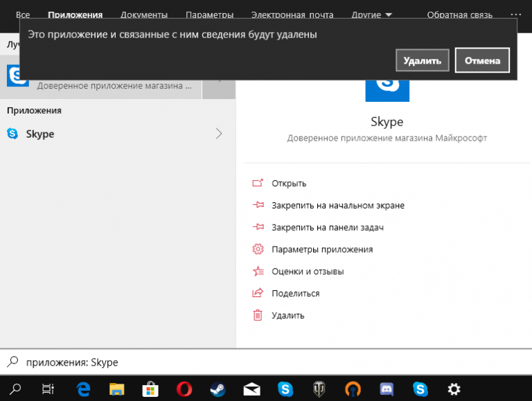Viewport: 532px width, 401px height.
Task: Open Opera browser from the taskbar
Action: pos(184,389)
